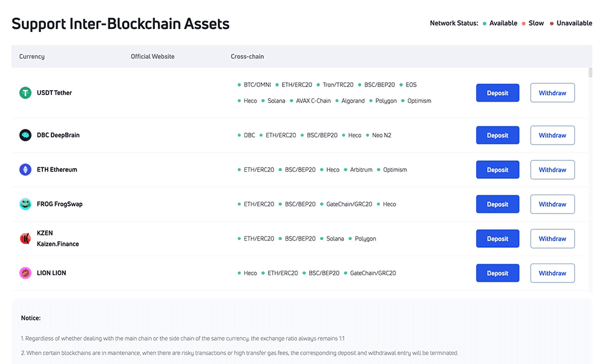Click the Slow network status legend

pos(533,23)
